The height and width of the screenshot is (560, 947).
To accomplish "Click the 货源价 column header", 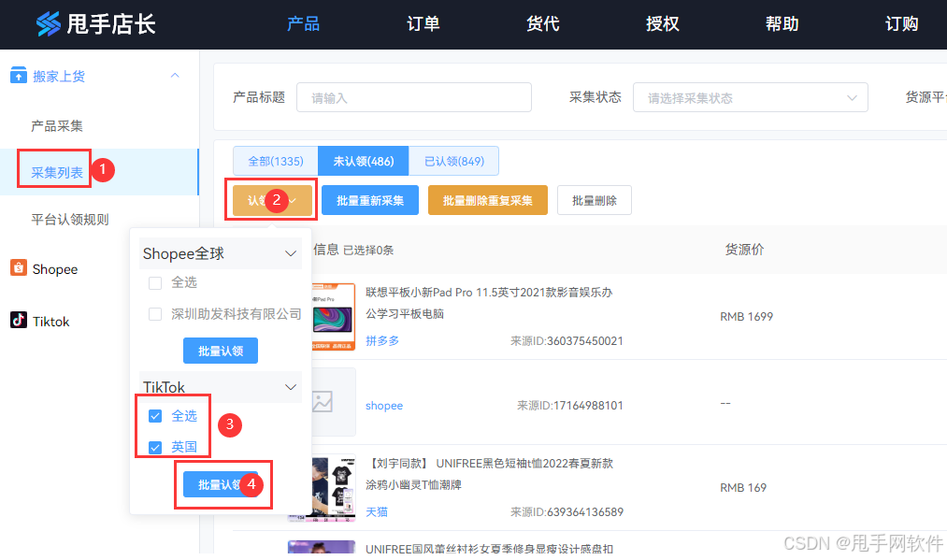I will coord(744,250).
